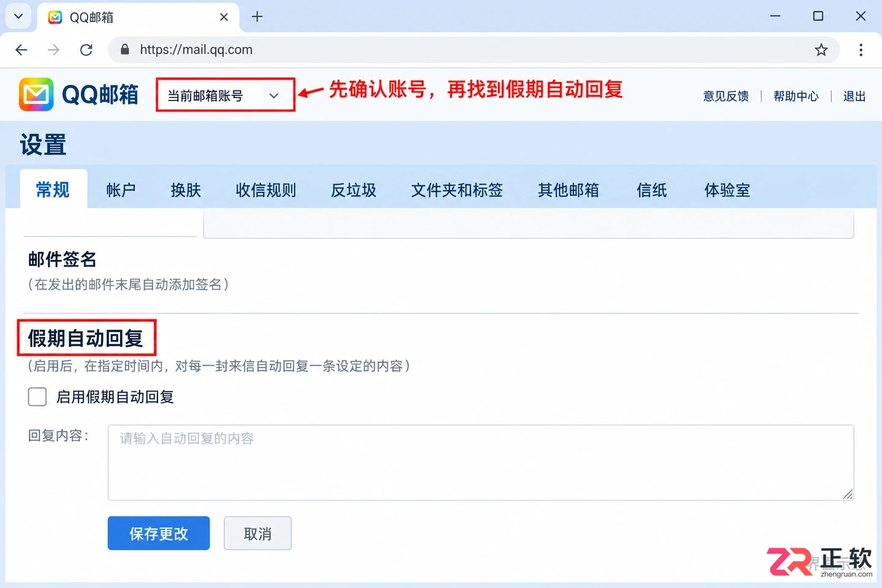
Task: Go back with the browser back arrow
Action: tap(21, 50)
